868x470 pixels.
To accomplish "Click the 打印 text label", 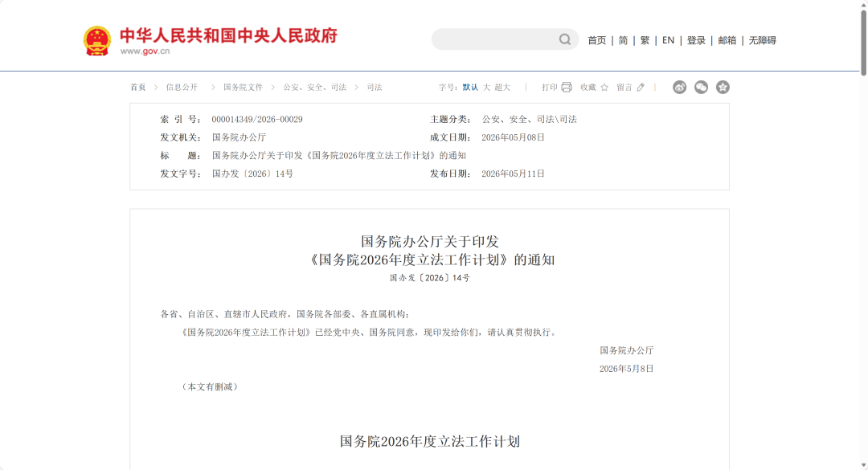I will coord(550,88).
